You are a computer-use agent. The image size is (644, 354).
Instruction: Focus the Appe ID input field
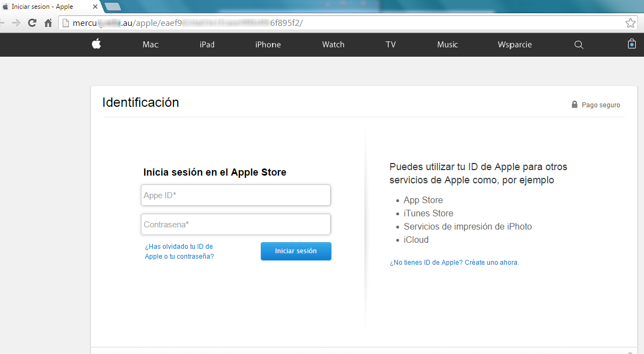pos(236,195)
